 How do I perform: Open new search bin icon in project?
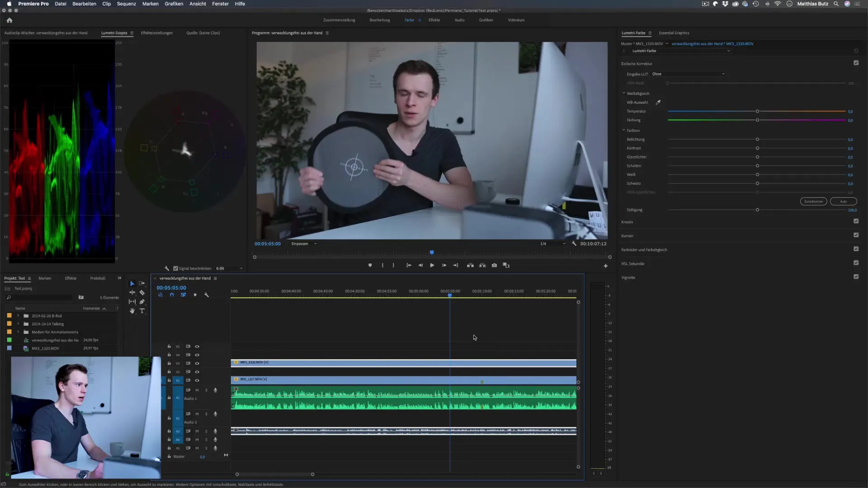[x=81, y=297]
